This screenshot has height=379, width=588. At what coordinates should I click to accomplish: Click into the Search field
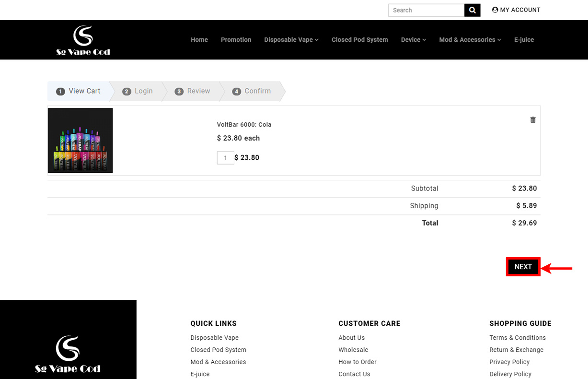[426, 10]
